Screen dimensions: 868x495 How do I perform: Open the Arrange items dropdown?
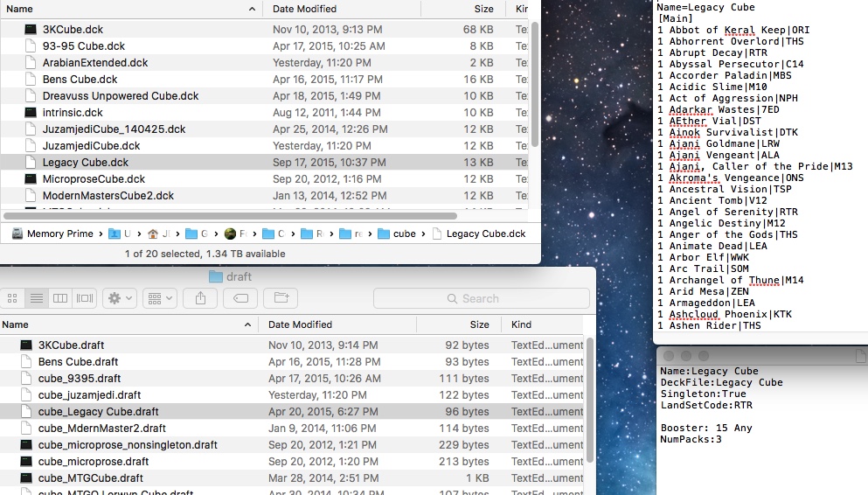pos(160,298)
